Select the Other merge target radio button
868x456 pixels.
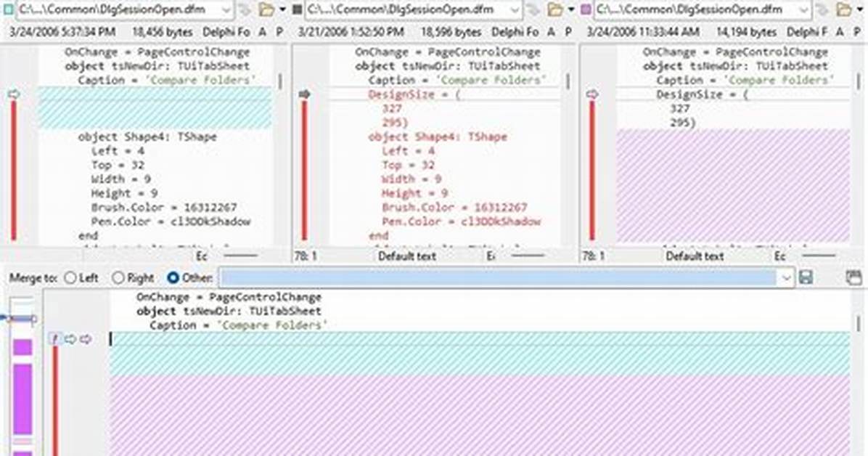(x=173, y=277)
